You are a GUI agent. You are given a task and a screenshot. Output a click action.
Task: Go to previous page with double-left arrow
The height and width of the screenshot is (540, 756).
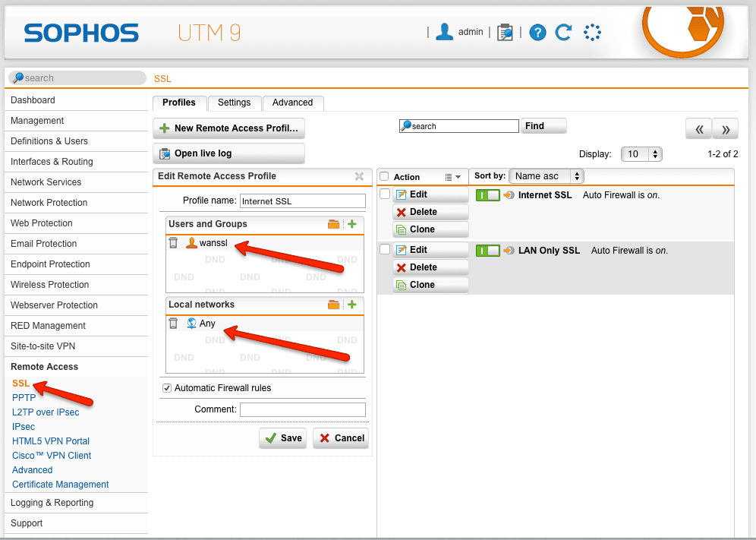click(x=699, y=129)
